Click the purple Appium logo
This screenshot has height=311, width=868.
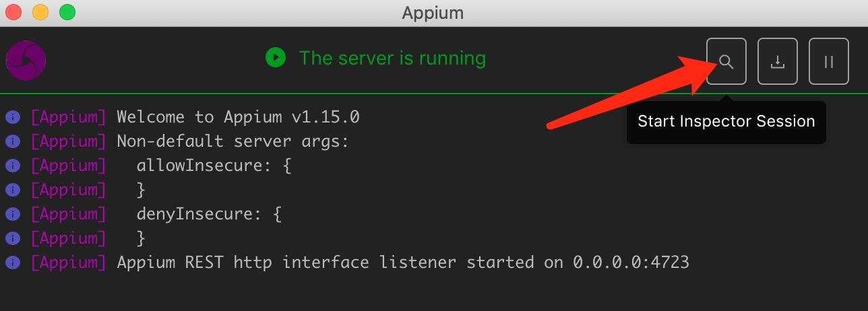coord(26,61)
